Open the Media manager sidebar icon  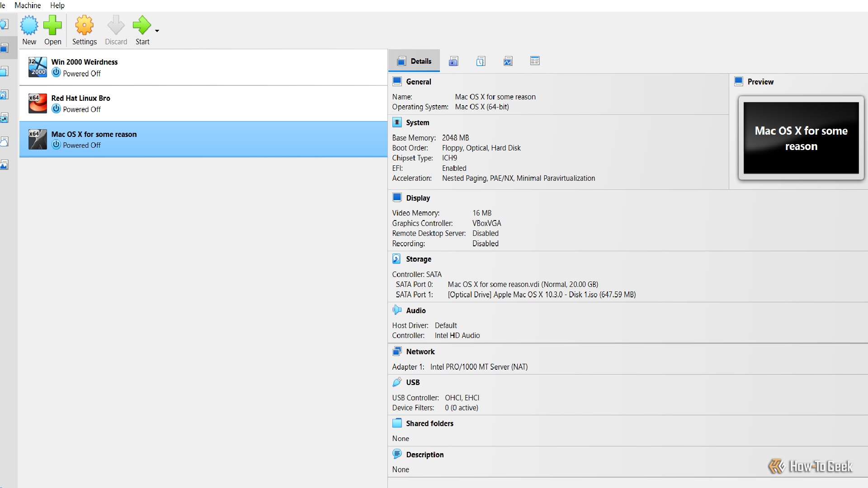(4, 94)
